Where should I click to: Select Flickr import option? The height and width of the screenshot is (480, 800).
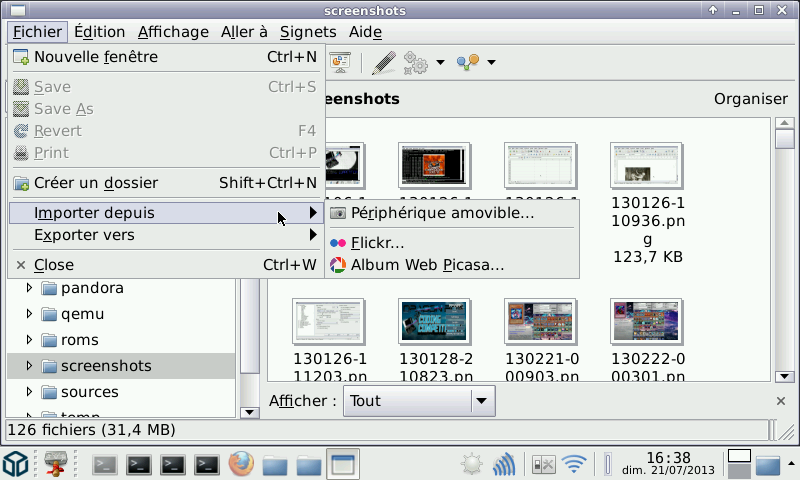[x=377, y=243]
